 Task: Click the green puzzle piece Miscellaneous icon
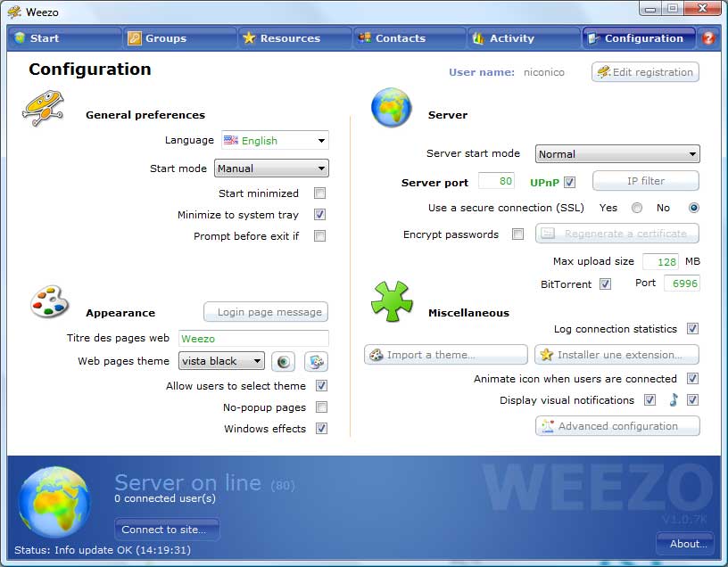392,301
